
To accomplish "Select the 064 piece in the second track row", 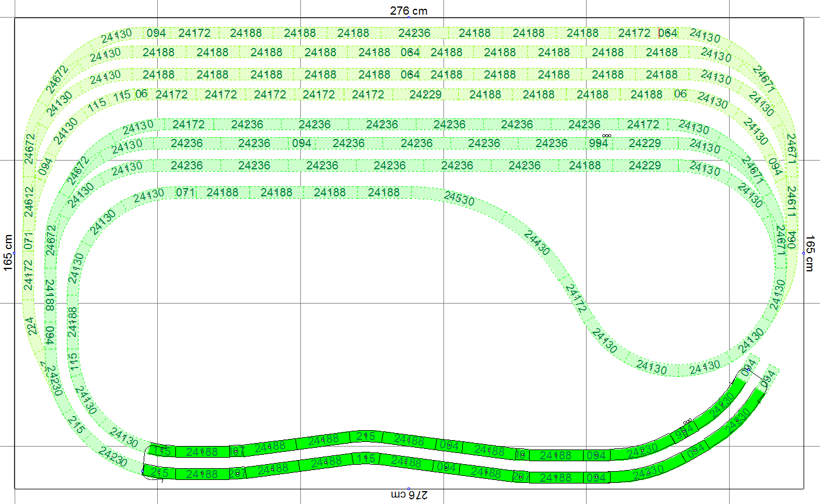I will click(x=411, y=53).
